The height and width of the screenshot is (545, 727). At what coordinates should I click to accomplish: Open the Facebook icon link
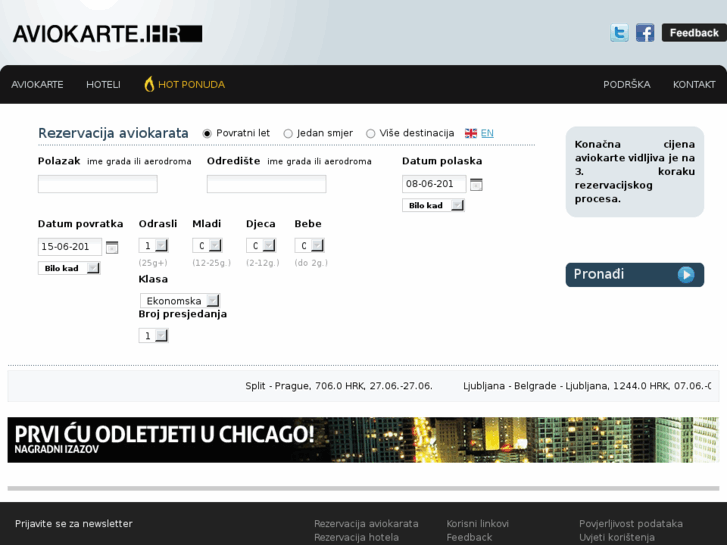tap(645, 33)
